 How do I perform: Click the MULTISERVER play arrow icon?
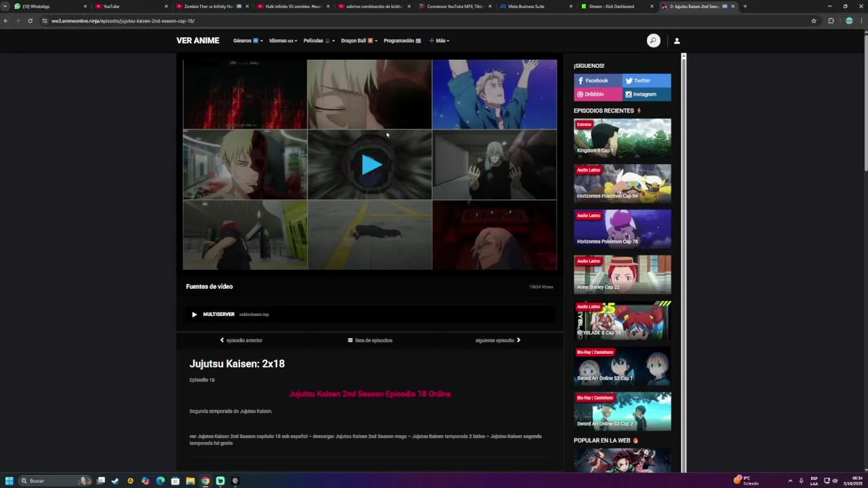coord(194,314)
